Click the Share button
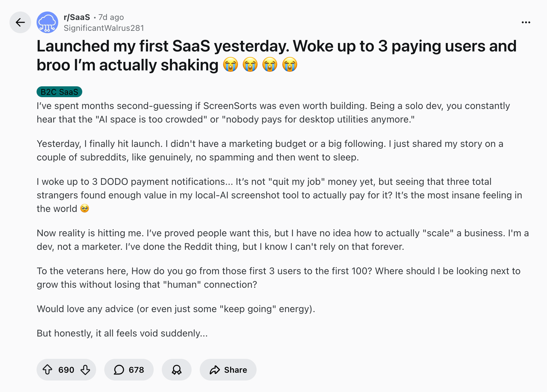 point(228,370)
